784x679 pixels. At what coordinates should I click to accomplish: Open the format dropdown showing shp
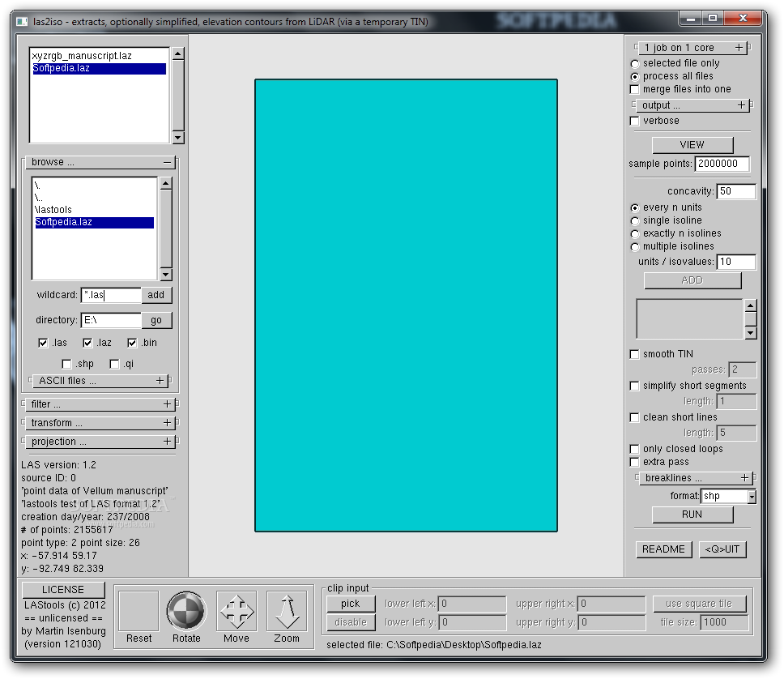coord(752,497)
